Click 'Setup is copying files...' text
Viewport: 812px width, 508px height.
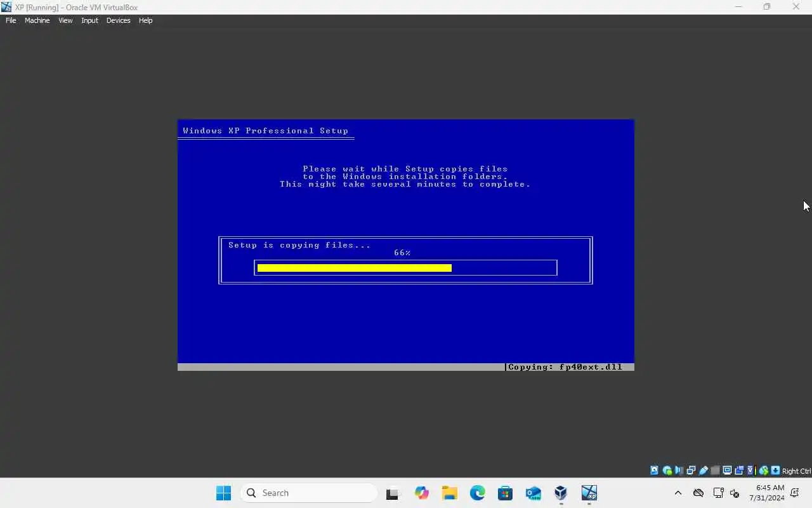299,245
